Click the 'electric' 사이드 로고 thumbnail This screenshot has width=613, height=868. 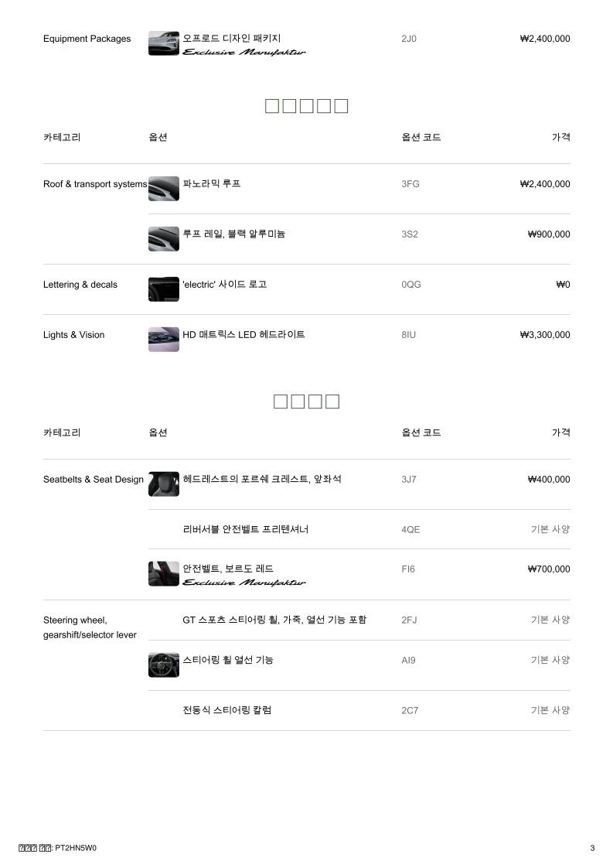pos(163,289)
